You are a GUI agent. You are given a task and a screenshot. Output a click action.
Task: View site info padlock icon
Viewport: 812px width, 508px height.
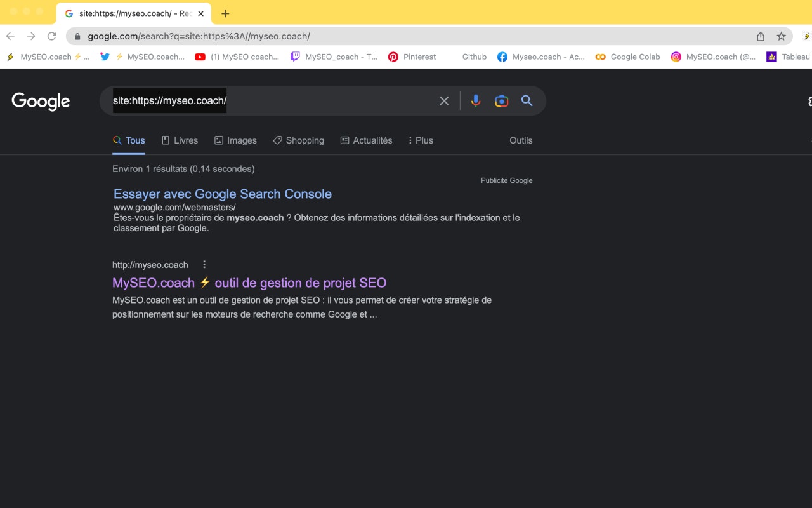coord(77,37)
